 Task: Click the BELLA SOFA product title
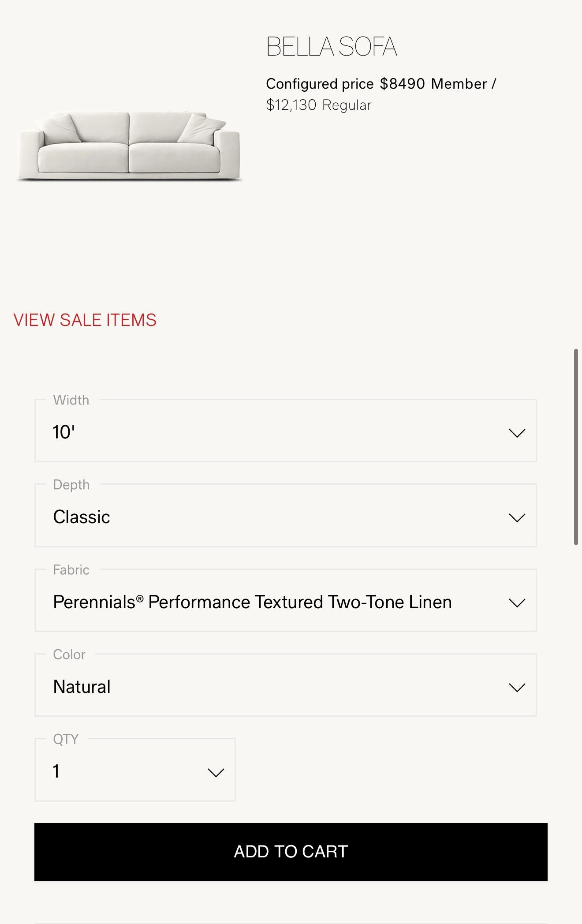(x=332, y=46)
